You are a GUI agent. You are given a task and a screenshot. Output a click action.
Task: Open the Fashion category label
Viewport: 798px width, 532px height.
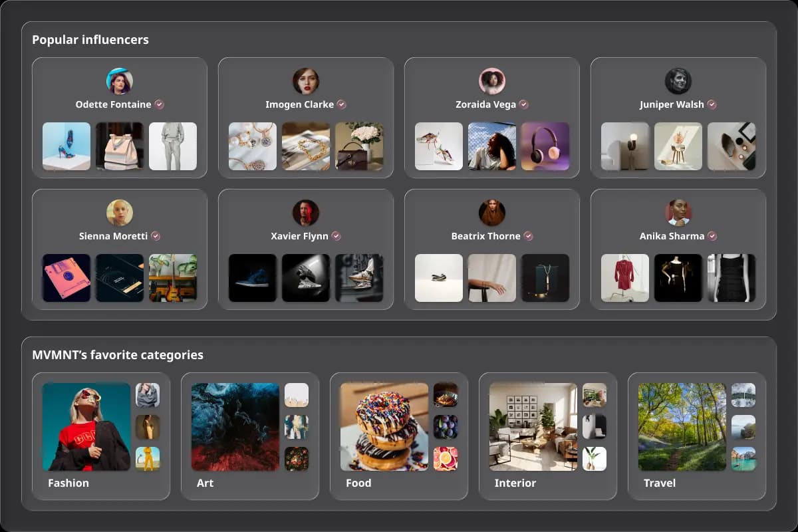click(68, 483)
